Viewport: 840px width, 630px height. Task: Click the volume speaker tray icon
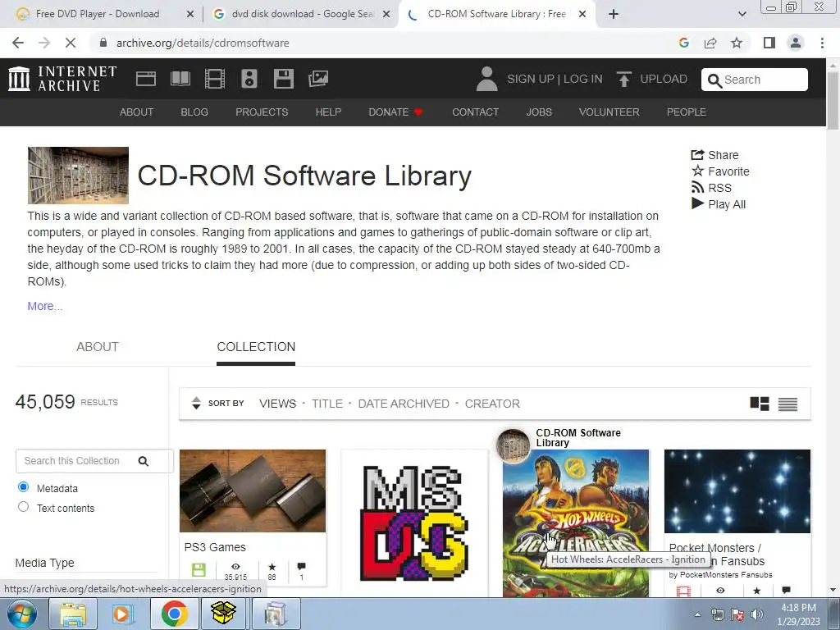coord(757,614)
